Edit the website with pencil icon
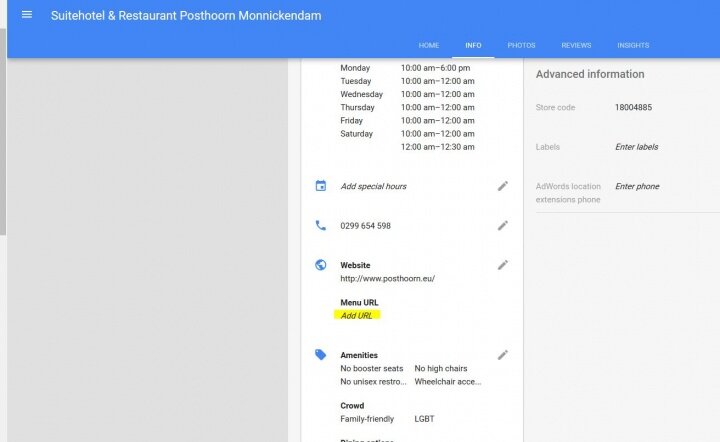 click(503, 265)
